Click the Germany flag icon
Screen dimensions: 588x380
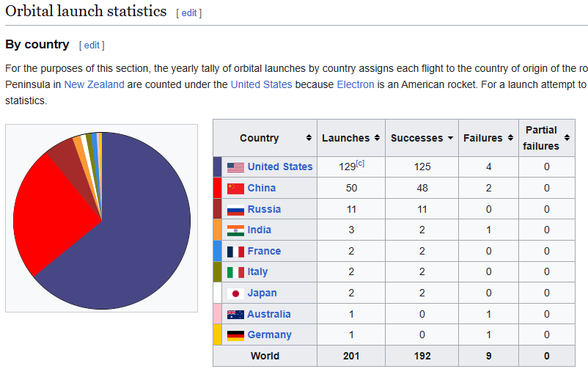coord(235,335)
